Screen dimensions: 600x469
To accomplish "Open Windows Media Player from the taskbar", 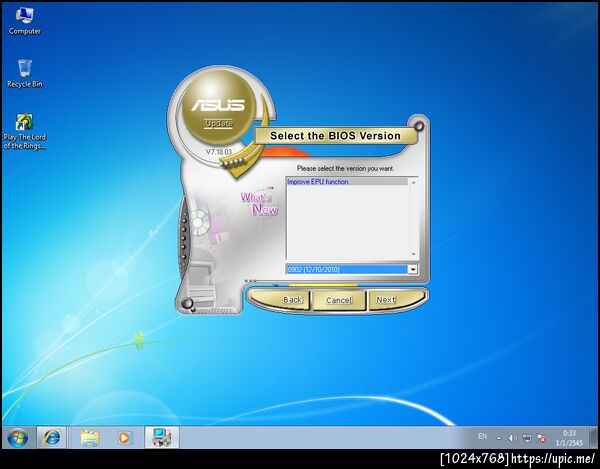I will tap(124, 438).
